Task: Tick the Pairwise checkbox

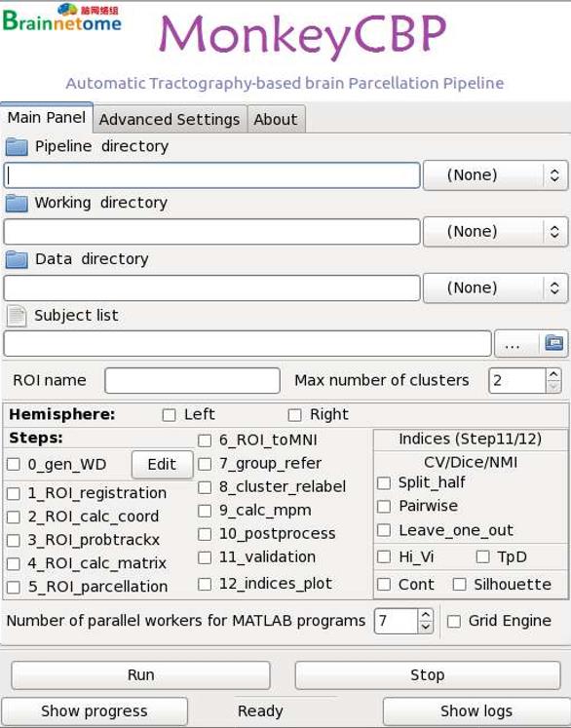Action: (x=384, y=506)
